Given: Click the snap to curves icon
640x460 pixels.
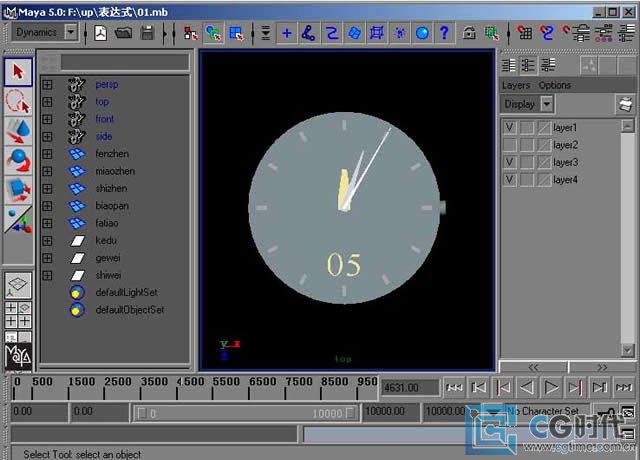Looking at the screenshot, I should 547,33.
